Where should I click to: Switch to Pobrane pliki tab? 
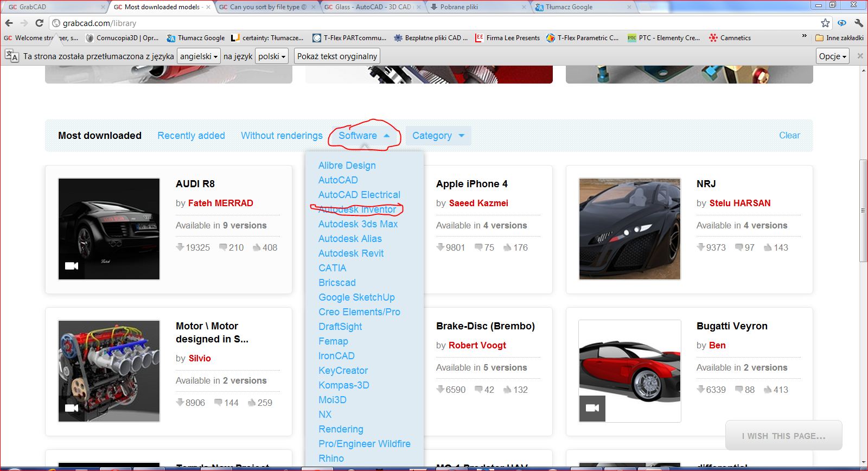(x=478, y=7)
